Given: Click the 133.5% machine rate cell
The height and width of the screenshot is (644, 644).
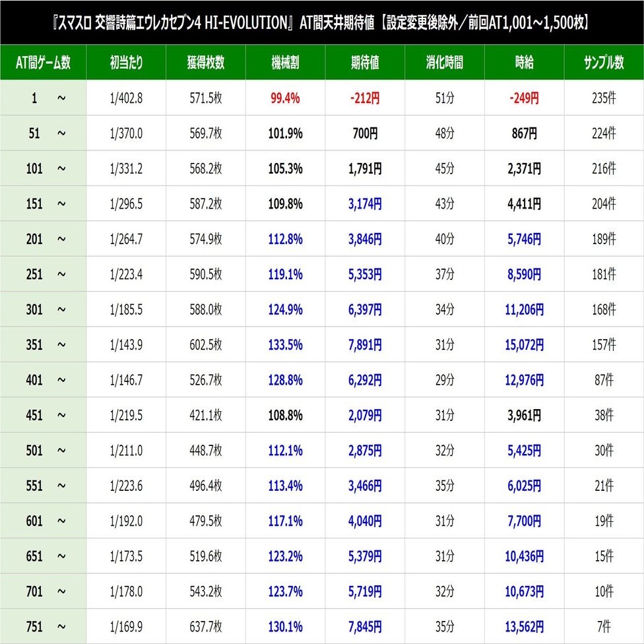Looking at the screenshot, I should (286, 344).
